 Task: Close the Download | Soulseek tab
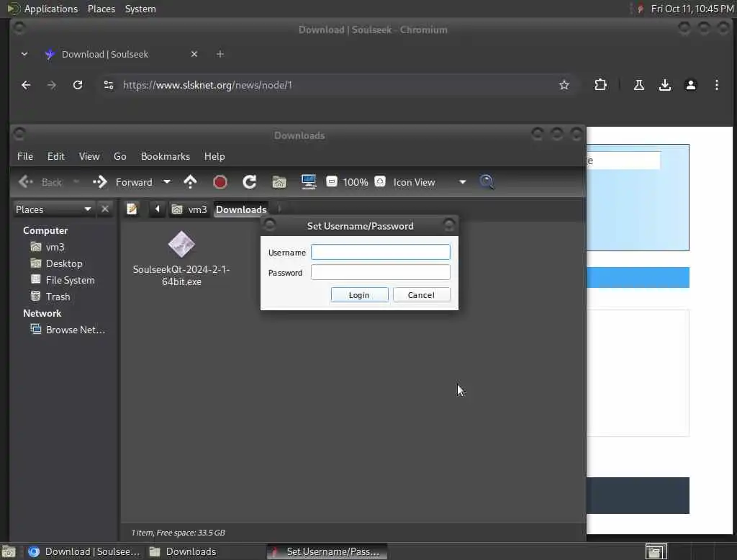pos(194,54)
